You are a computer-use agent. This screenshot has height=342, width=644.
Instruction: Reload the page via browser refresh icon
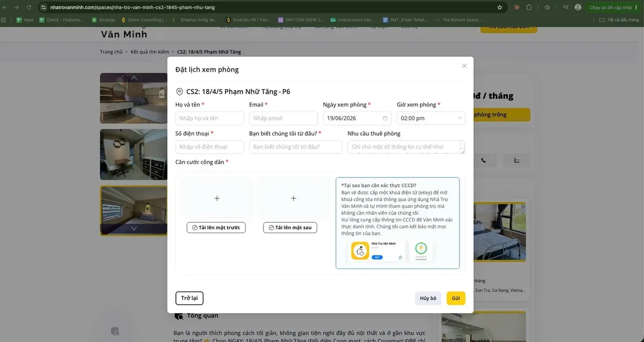click(27, 8)
